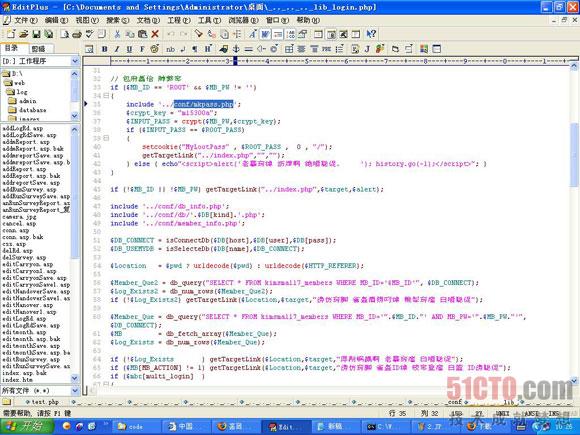This screenshot has height=435, width=580.
Task: Click the New file icon
Action: pos(11,34)
